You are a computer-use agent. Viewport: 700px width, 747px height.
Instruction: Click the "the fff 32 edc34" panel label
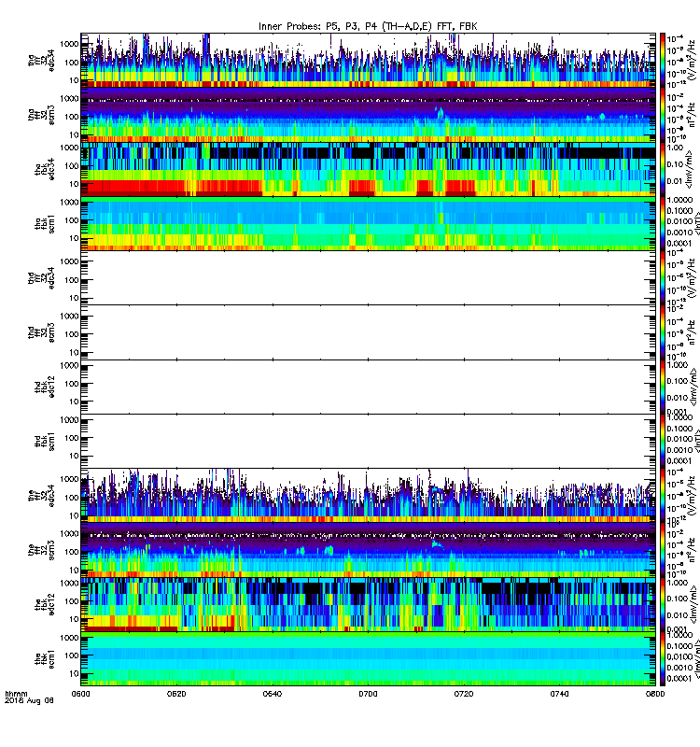pyautogui.click(x=41, y=496)
